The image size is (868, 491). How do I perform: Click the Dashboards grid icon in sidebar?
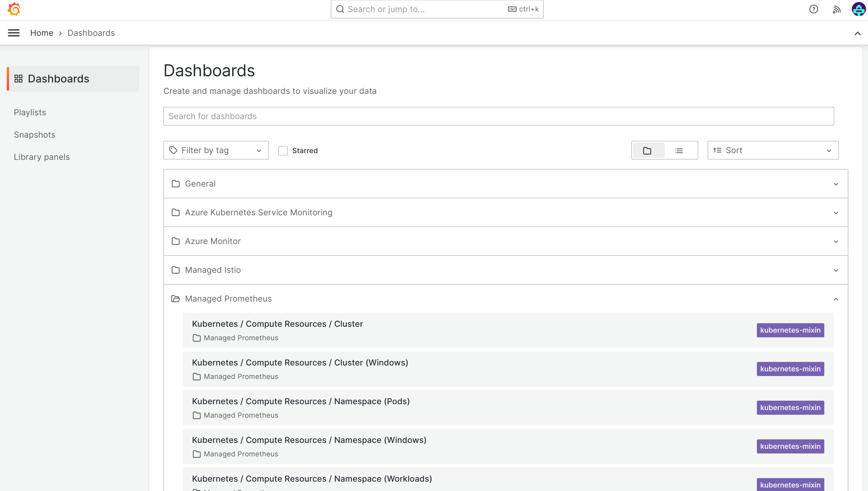point(18,79)
